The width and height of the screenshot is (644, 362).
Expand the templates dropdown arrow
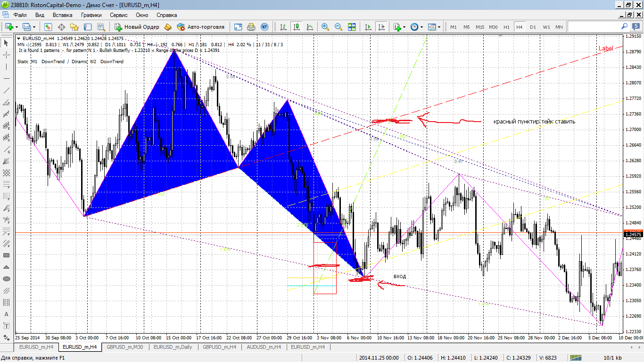click(438, 27)
